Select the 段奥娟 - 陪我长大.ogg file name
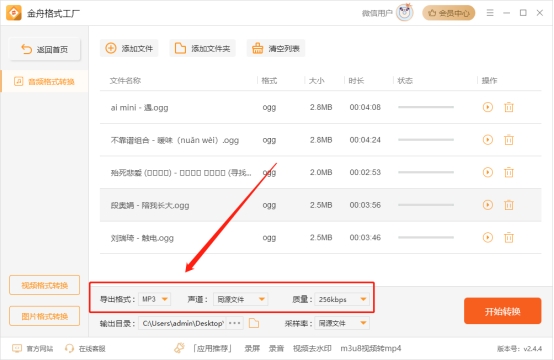 (150, 205)
